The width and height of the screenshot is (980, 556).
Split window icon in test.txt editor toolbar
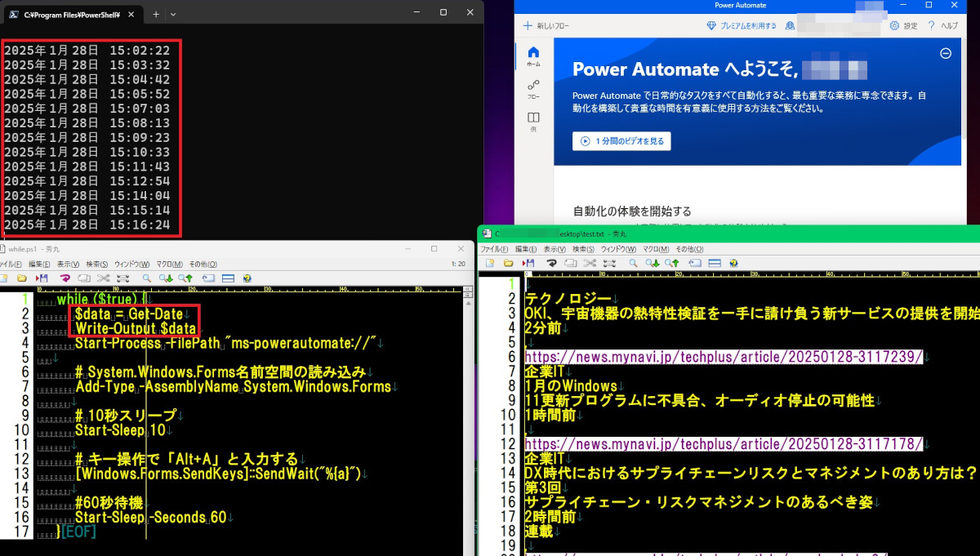714,263
